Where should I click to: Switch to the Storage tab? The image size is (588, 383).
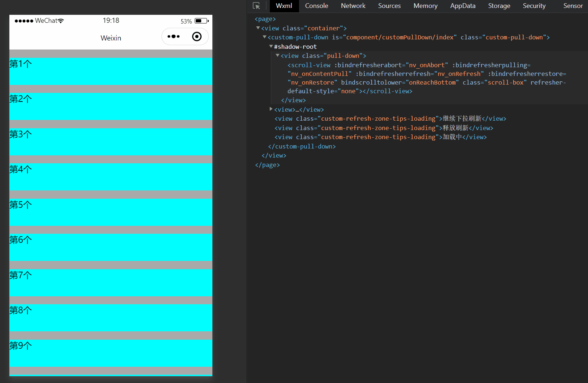click(x=499, y=6)
